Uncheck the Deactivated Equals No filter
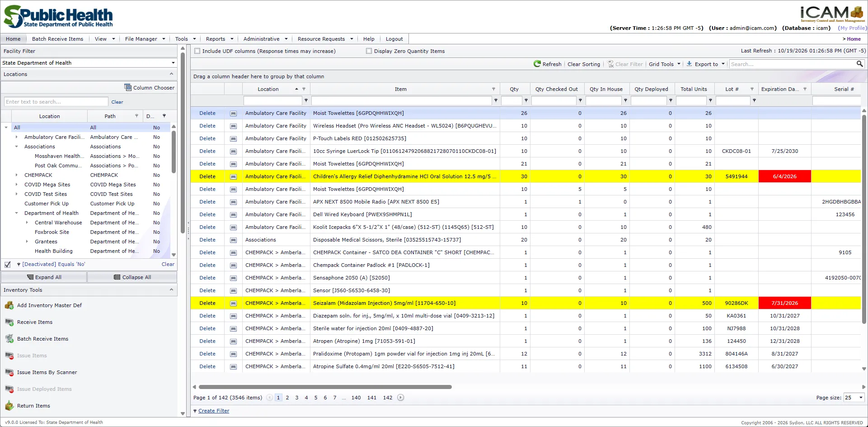 (8, 264)
